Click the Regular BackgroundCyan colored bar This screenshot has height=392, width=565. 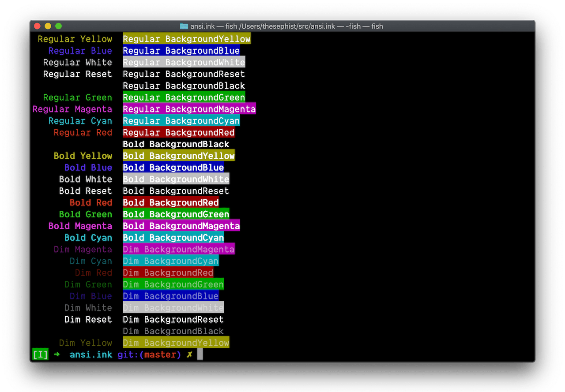[181, 120]
